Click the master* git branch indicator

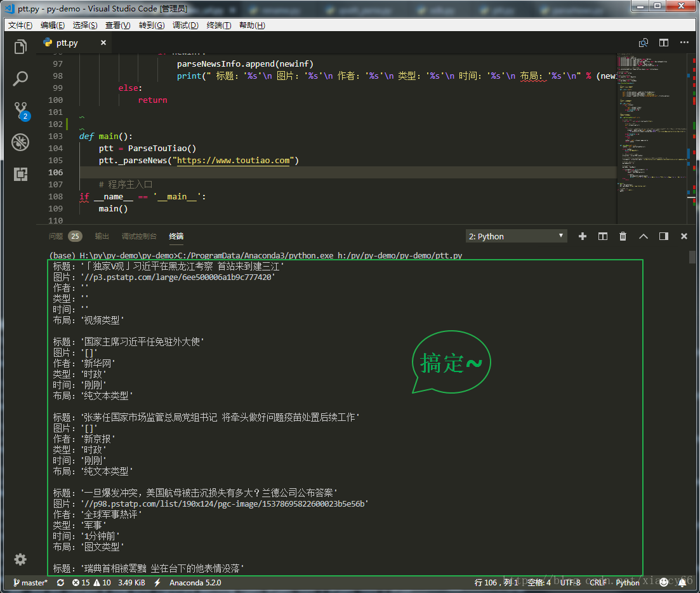click(30, 582)
